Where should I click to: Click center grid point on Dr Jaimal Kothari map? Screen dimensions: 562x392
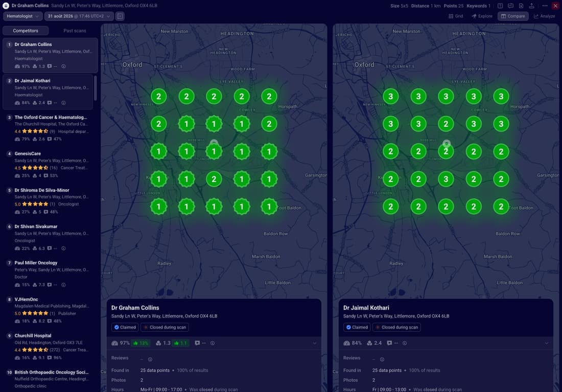pos(446,152)
